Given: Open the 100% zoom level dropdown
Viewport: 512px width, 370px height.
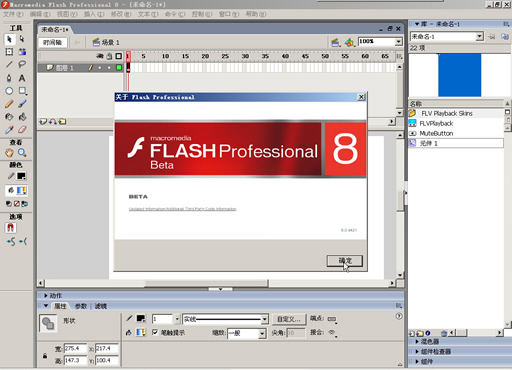Looking at the screenshot, I should point(399,42).
